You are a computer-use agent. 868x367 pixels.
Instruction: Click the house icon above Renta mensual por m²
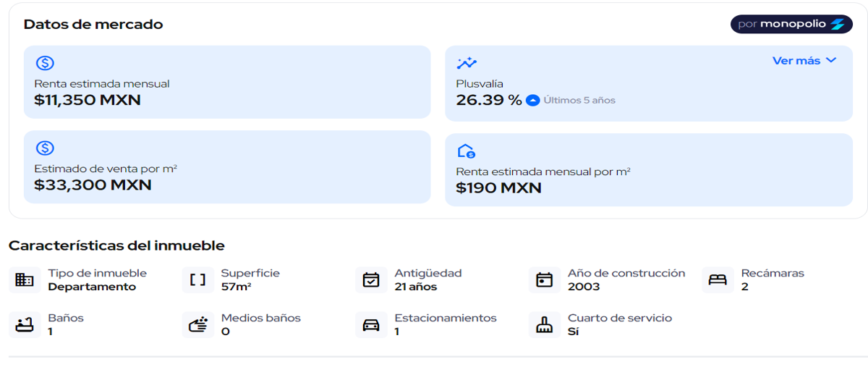pos(467,151)
